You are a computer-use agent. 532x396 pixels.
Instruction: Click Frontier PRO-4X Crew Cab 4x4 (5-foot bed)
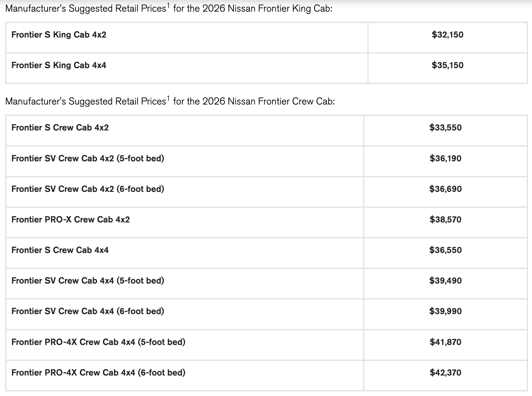click(98, 342)
